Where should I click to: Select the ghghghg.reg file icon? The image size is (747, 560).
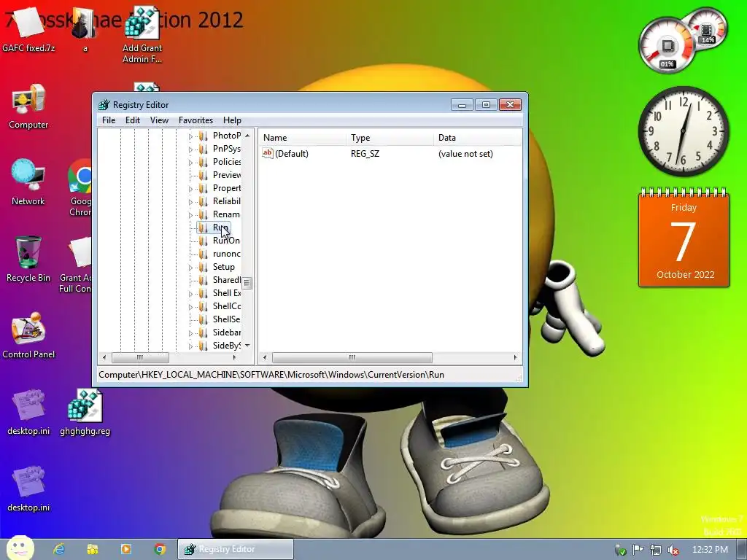(x=85, y=412)
